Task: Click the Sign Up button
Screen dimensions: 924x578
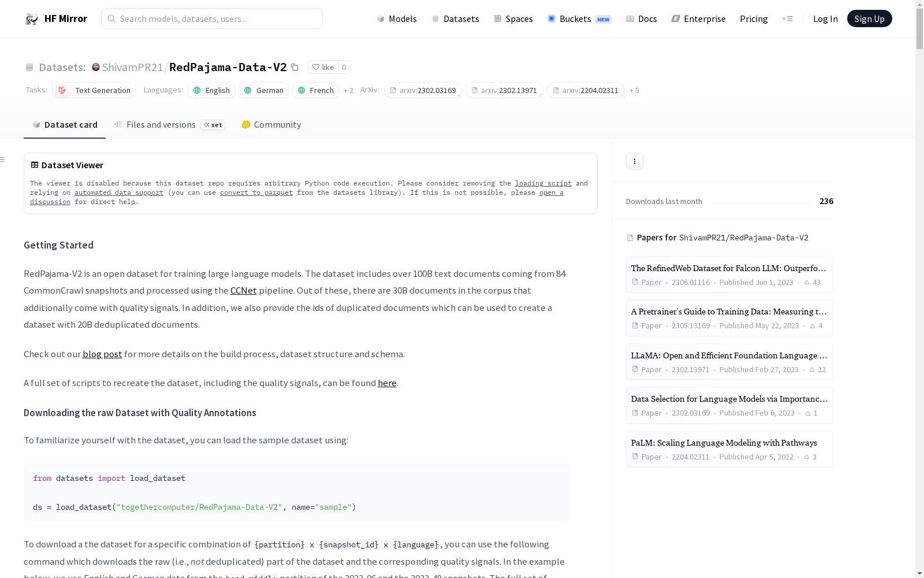Action: 869,18
